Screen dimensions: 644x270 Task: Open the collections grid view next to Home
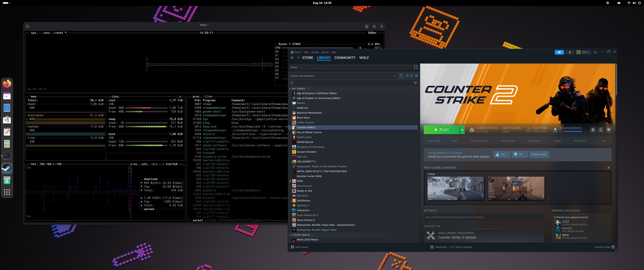[x=415, y=67]
